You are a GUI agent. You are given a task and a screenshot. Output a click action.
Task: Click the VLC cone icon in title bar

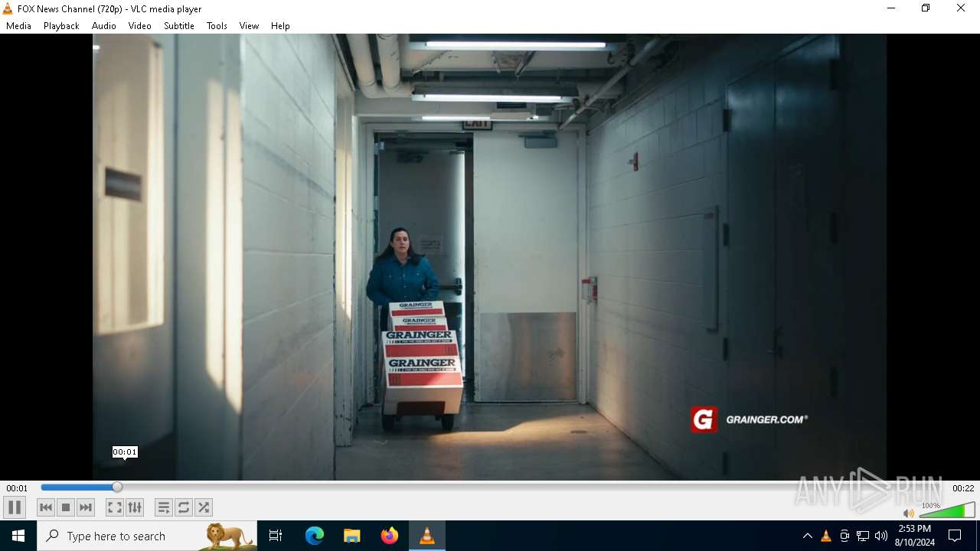click(8, 9)
